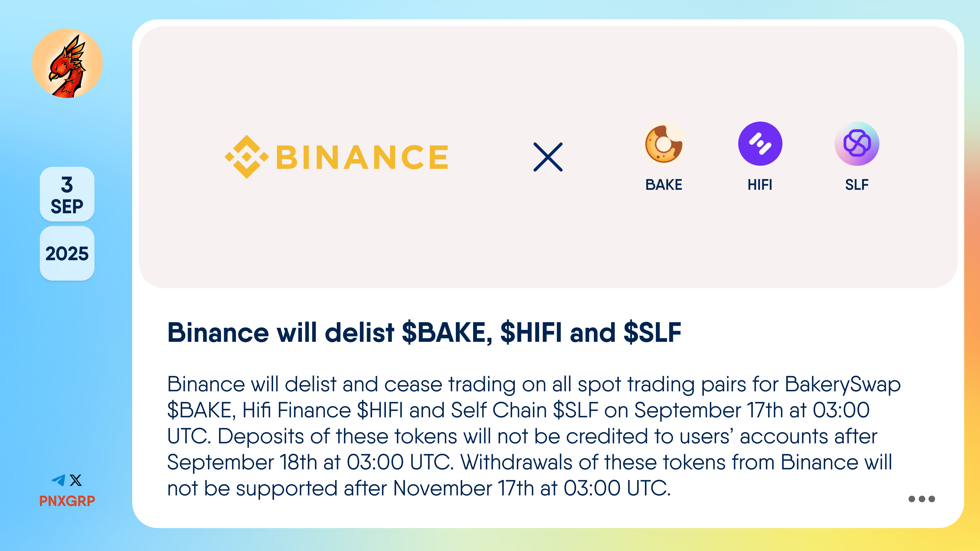980x551 pixels.
Task: Click the PNXGRP handle text
Action: coord(67,501)
